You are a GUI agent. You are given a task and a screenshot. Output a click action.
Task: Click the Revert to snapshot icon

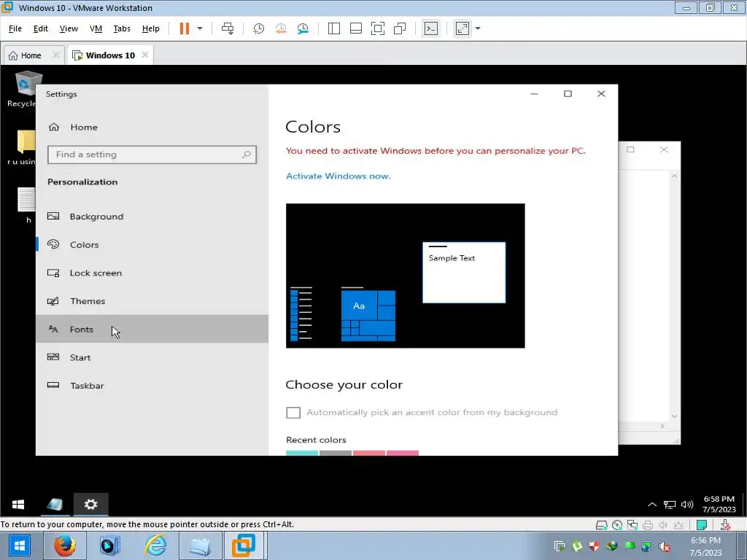tap(281, 28)
